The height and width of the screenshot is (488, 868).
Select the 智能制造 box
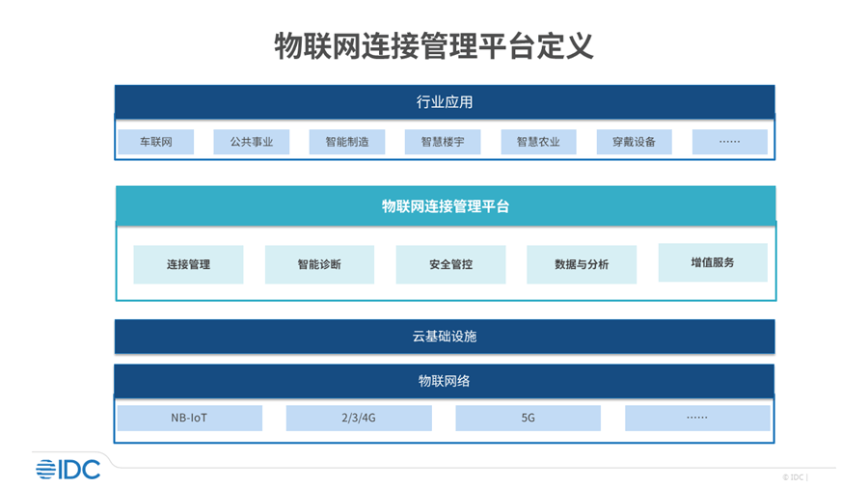(347, 142)
